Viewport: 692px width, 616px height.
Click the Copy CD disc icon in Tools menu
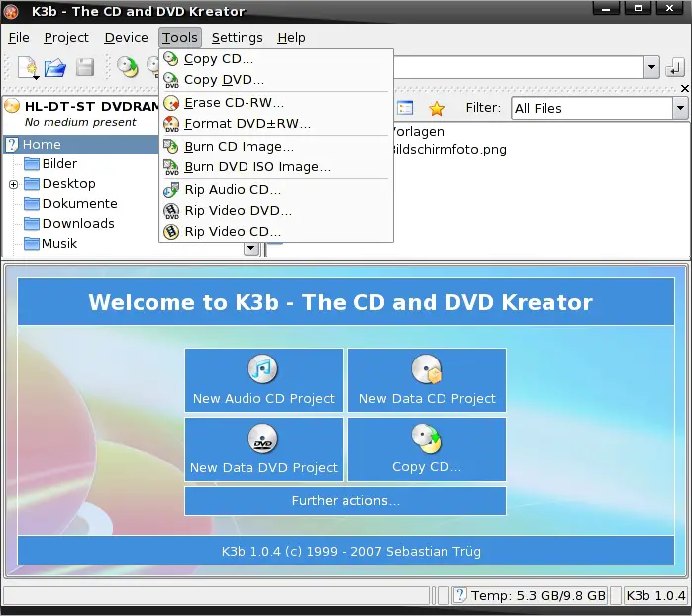(171, 58)
